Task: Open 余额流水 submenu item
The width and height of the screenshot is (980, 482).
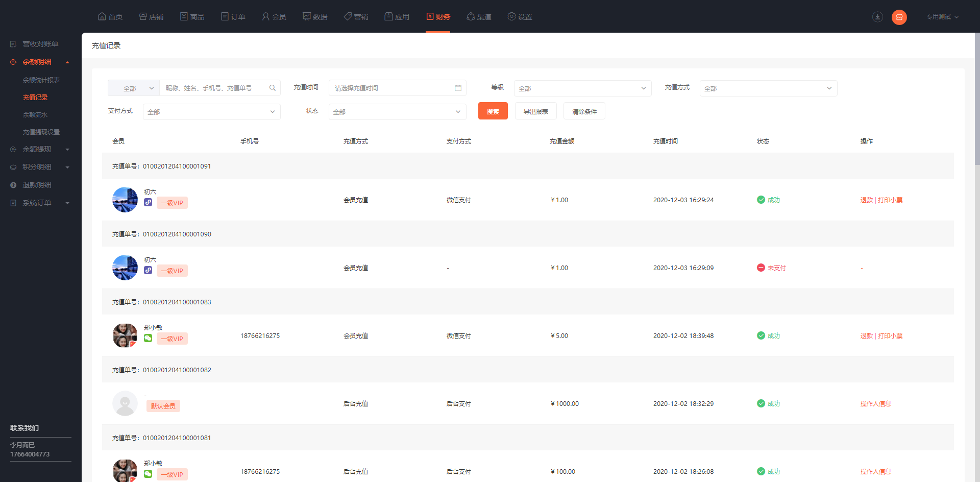Action: pos(35,115)
